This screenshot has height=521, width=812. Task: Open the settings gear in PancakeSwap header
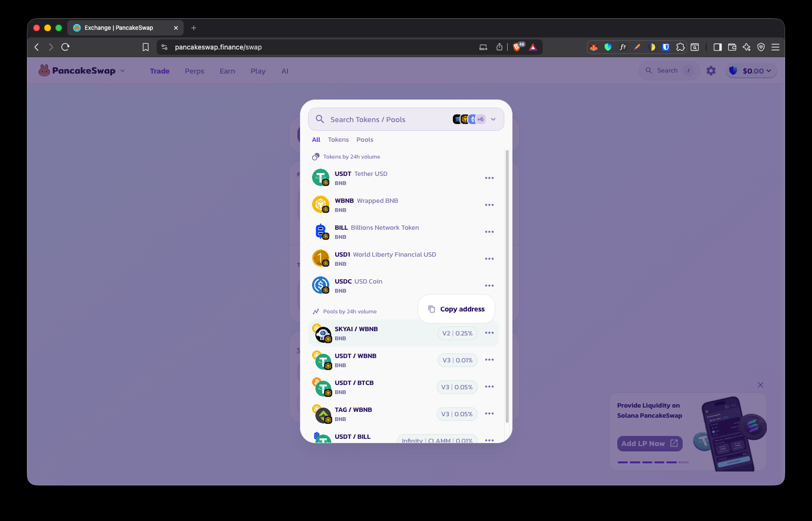point(711,71)
